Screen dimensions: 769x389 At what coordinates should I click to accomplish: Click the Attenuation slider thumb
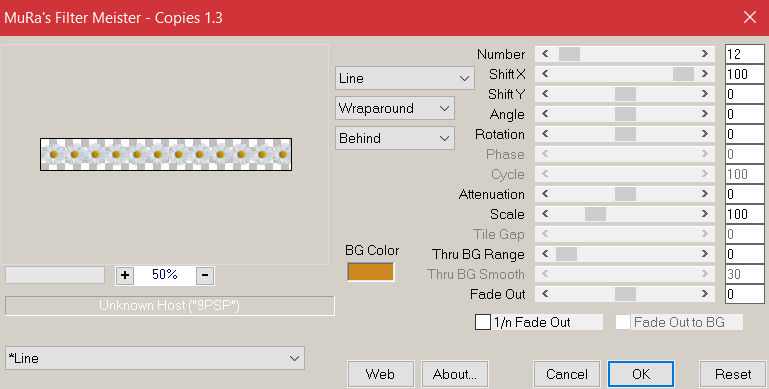(625, 194)
